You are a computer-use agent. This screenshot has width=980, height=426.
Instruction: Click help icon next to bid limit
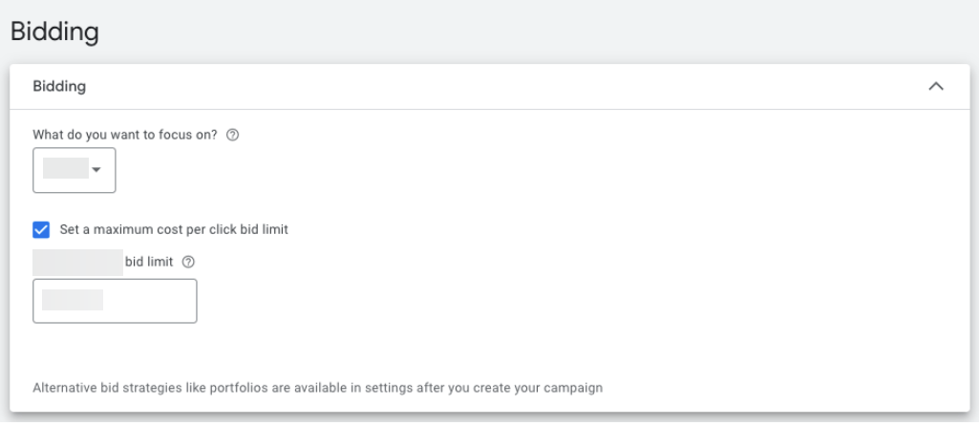tap(186, 261)
